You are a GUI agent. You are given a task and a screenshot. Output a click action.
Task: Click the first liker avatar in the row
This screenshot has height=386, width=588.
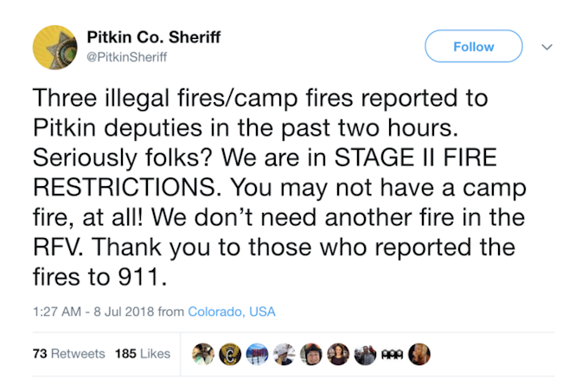point(203,354)
